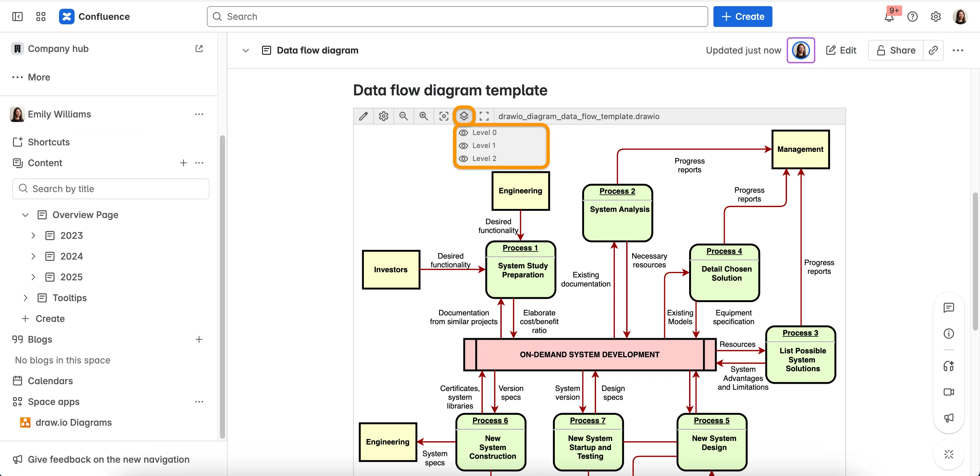
Task: Select the pencil edit tool in the diagram toolbar
Action: 363,116
